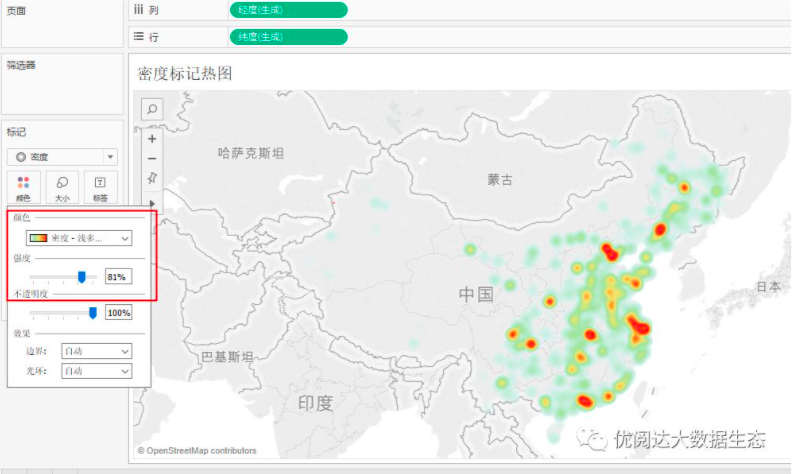Click the intensity 81% input box
This screenshot has height=474, width=799.
tap(118, 277)
